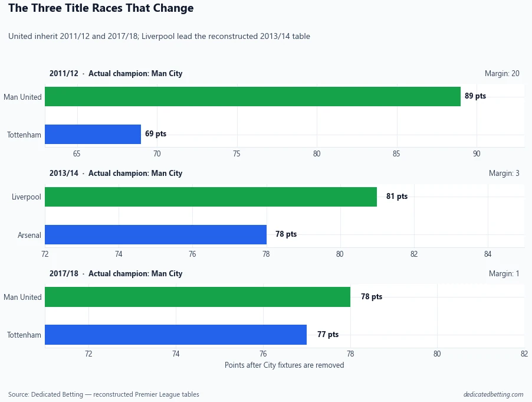
Task: Select the Liverpool team label
Action: (27, 197)
